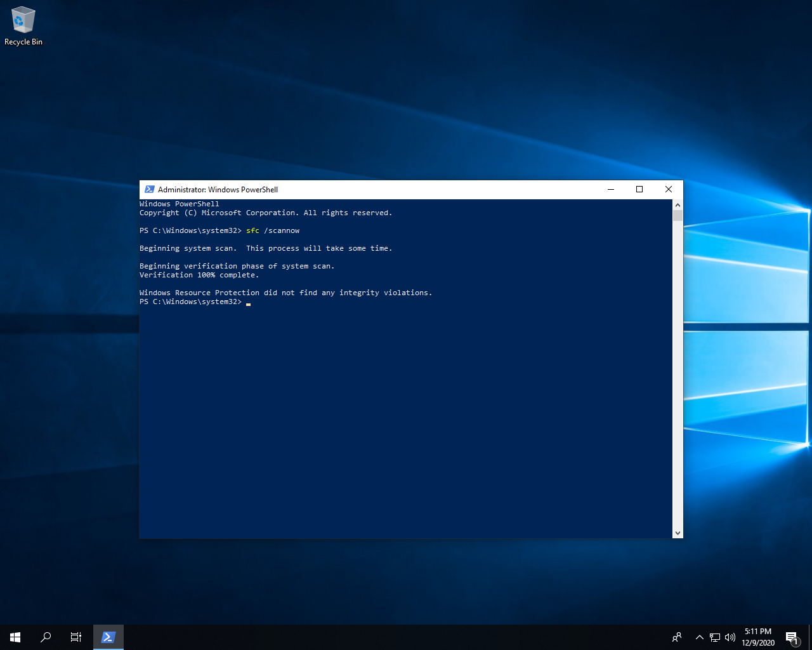Click 'Beginning verification phase of system scan.' line
The height and width of the screenshot is (650, 812).
point(237,266)
